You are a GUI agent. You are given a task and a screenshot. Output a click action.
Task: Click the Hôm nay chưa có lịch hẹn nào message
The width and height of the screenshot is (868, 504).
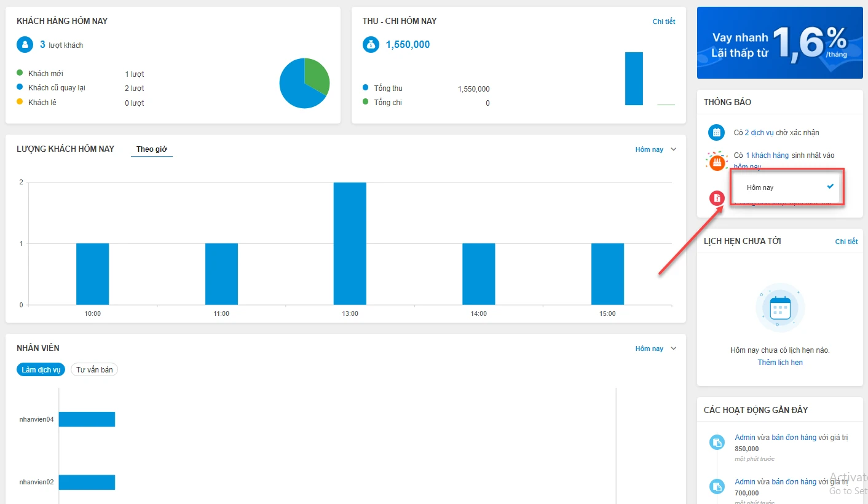780,350
